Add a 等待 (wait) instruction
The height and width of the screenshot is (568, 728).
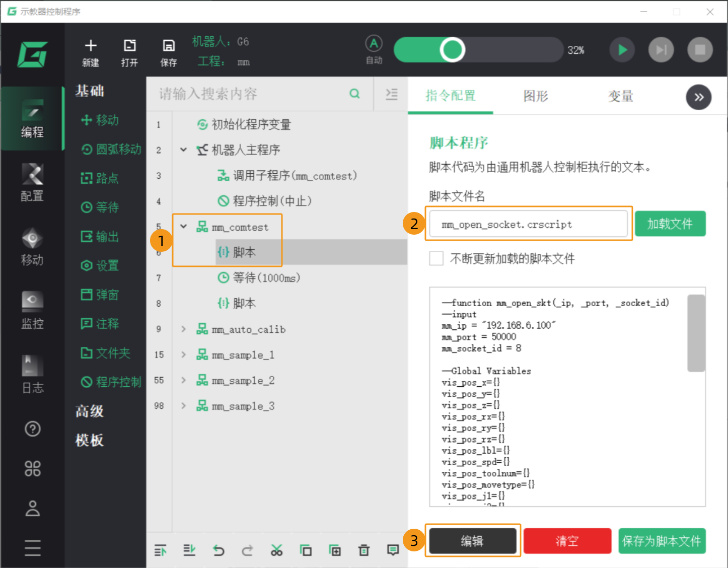pos(100,207)
